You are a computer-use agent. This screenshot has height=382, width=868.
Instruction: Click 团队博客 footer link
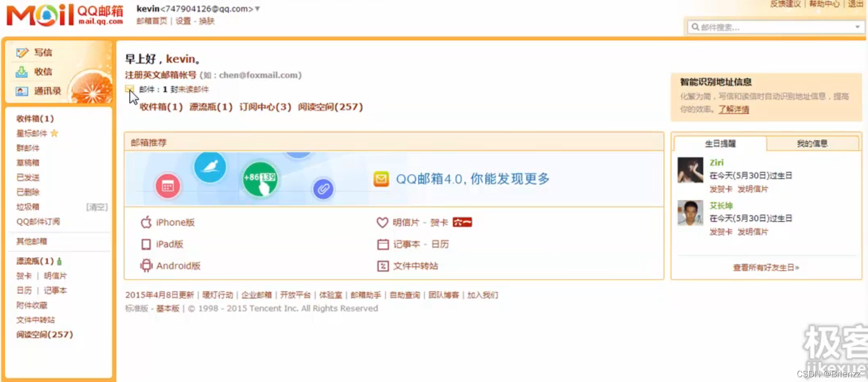[443, 295]
